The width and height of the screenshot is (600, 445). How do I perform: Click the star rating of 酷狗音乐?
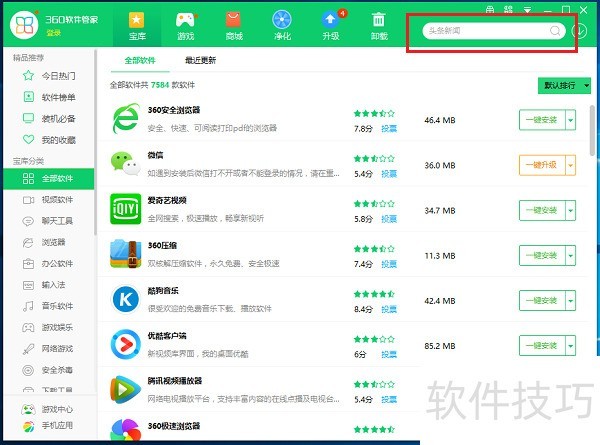(x=374, y=294)
